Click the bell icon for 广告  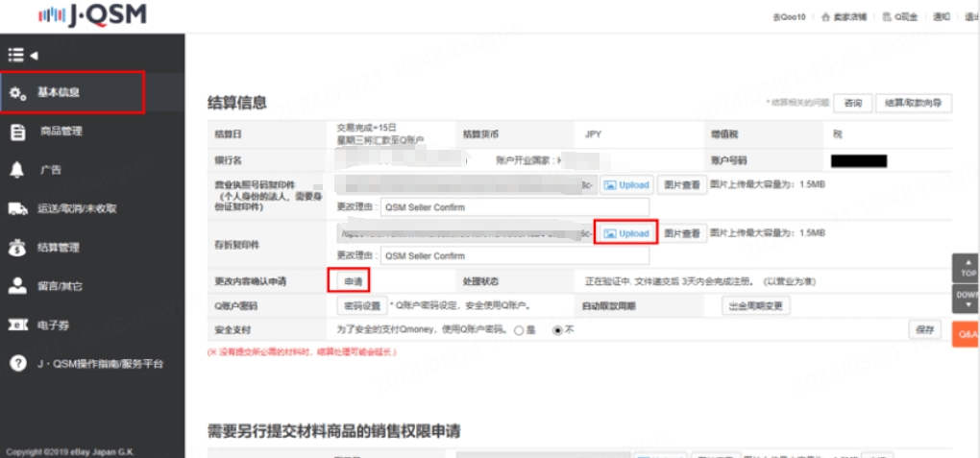click(x=17, y=170)
